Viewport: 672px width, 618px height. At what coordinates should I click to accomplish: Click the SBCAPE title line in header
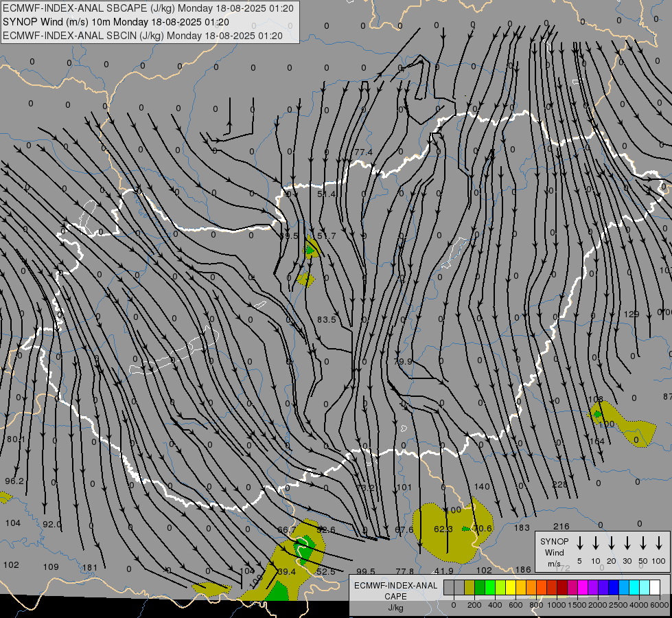(148, 8)
